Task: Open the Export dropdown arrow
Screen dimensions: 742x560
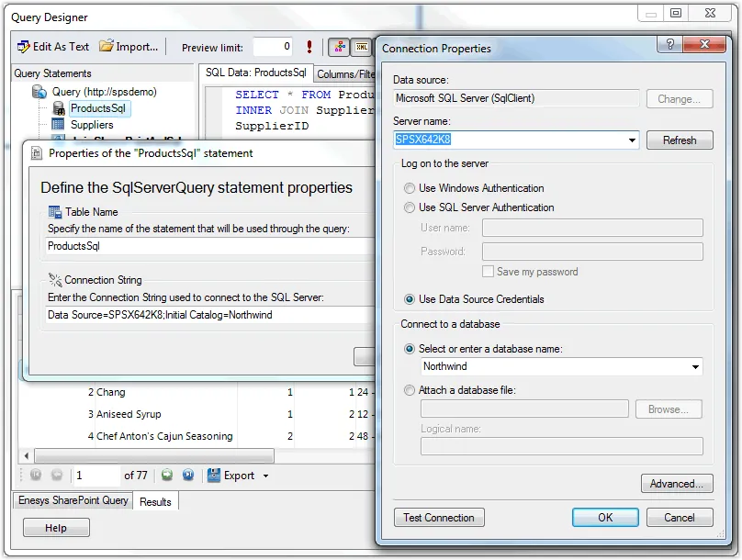Action: (x=266, y=476)
